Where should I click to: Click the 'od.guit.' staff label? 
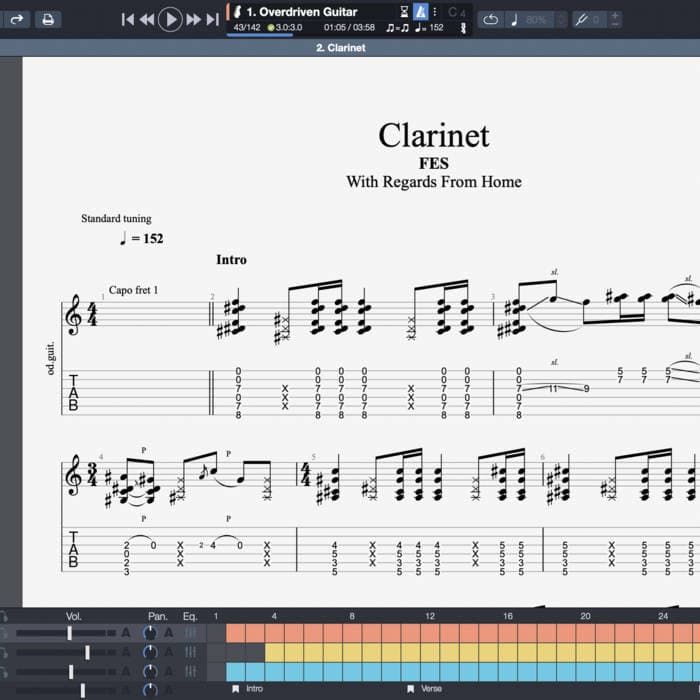pos(50,358)
